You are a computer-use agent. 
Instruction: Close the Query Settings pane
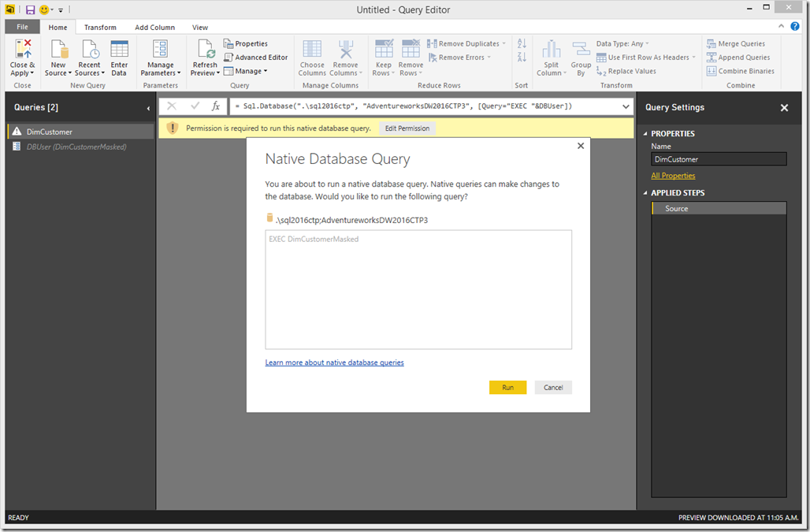coord(784,107)
